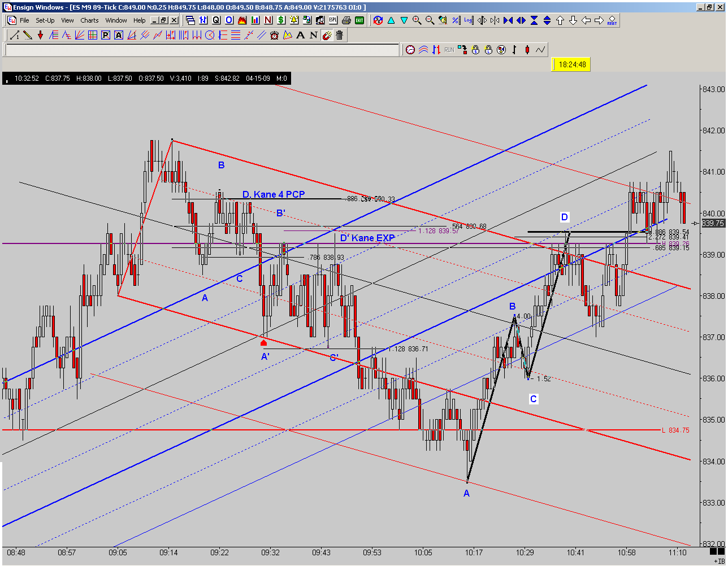Select the trash can delete tool
The width and height of the screenshot is (728, 566).
(340, 35)
